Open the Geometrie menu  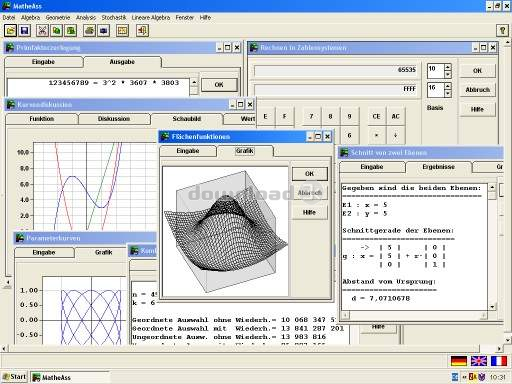point(58,17)
